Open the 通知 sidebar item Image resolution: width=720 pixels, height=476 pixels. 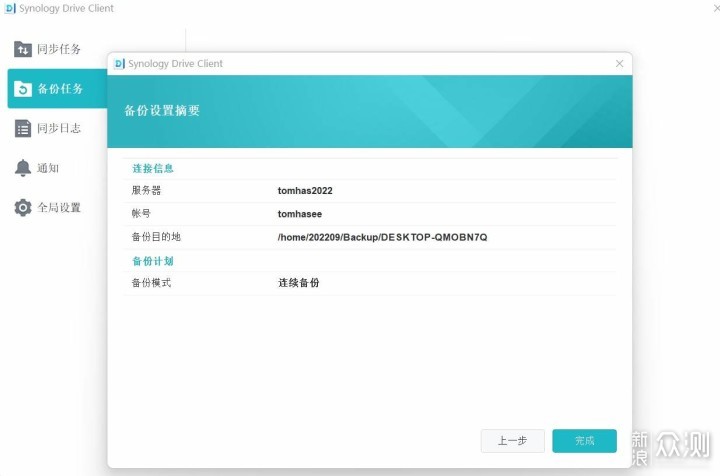pyautogui.click(x=57, y=168)
